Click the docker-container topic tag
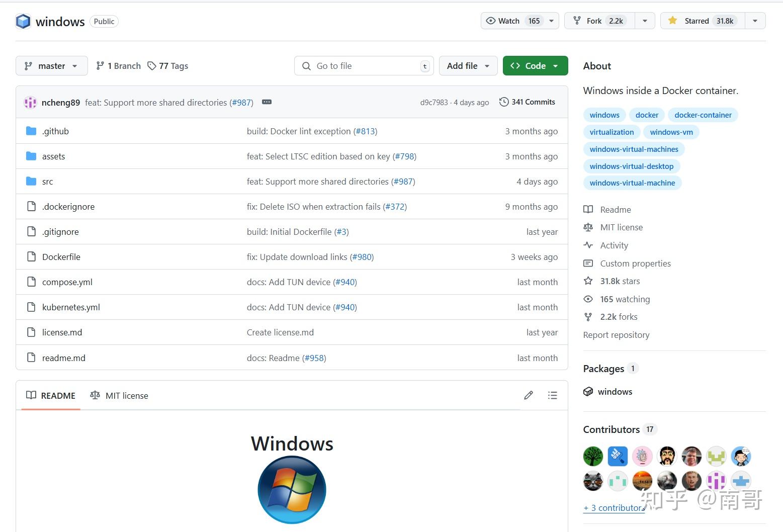Image resolution: width=783 pixels, height=532 pixels. pos(703,115)
